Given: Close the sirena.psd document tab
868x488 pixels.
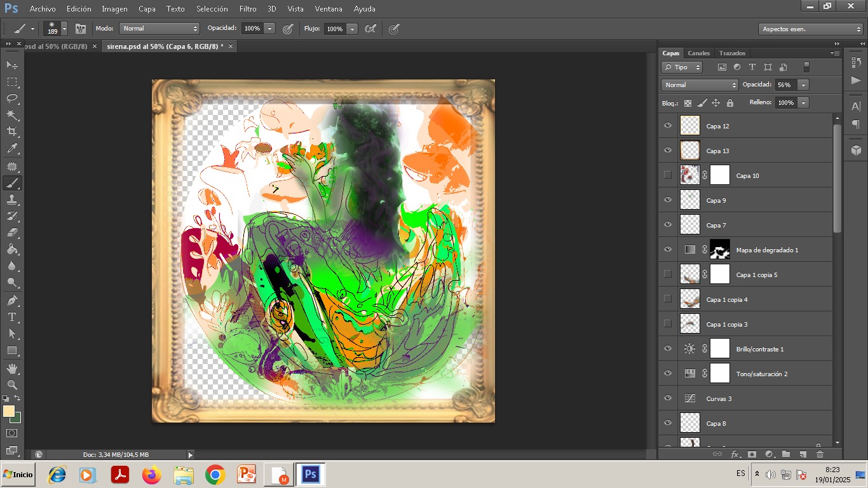Looking at the screenshot, I should [x=231, y=46].
